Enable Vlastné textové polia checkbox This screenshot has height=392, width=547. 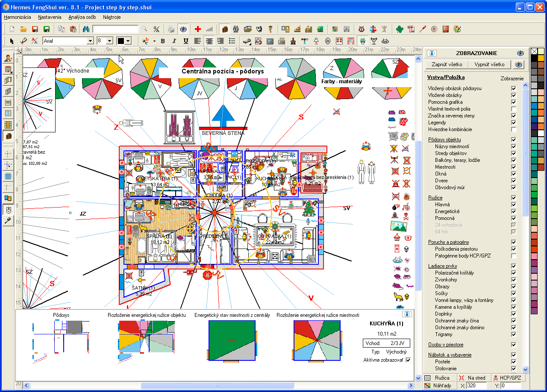point(514,109)
